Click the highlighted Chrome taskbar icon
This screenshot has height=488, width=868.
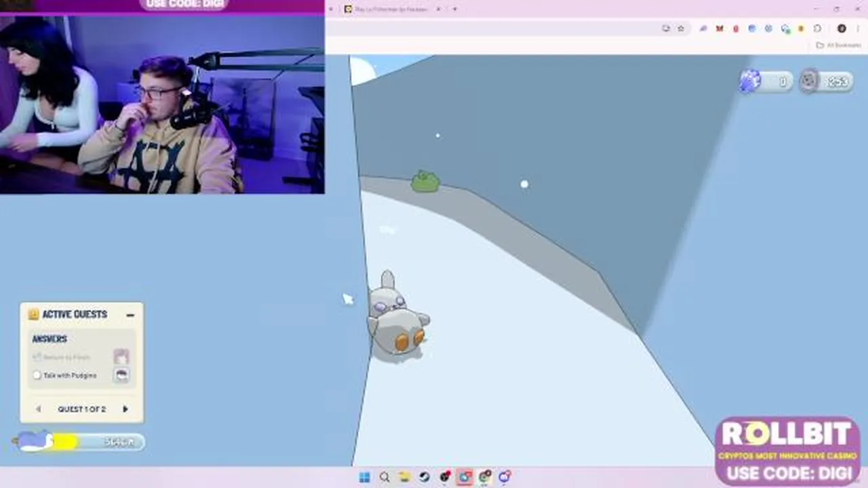point(465,477)
